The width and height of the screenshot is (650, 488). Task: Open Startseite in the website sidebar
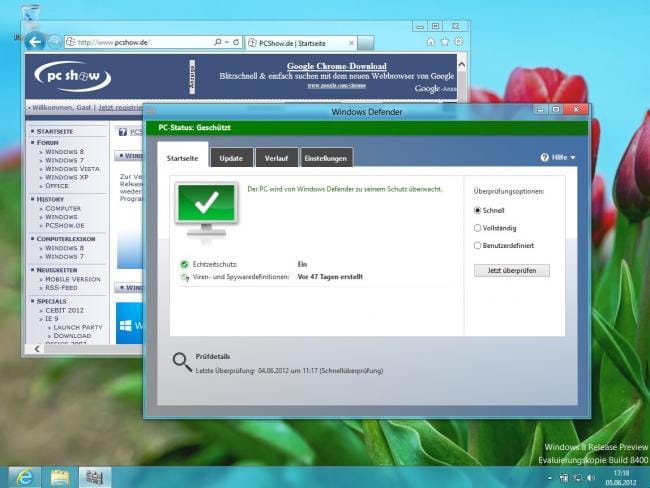(x=55, y=131)
